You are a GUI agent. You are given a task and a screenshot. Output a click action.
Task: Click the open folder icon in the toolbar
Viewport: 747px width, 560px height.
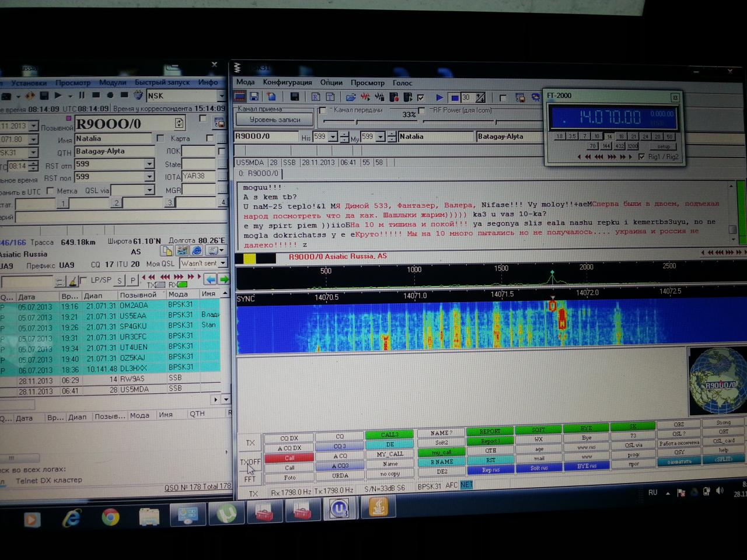tap(351, 97)
